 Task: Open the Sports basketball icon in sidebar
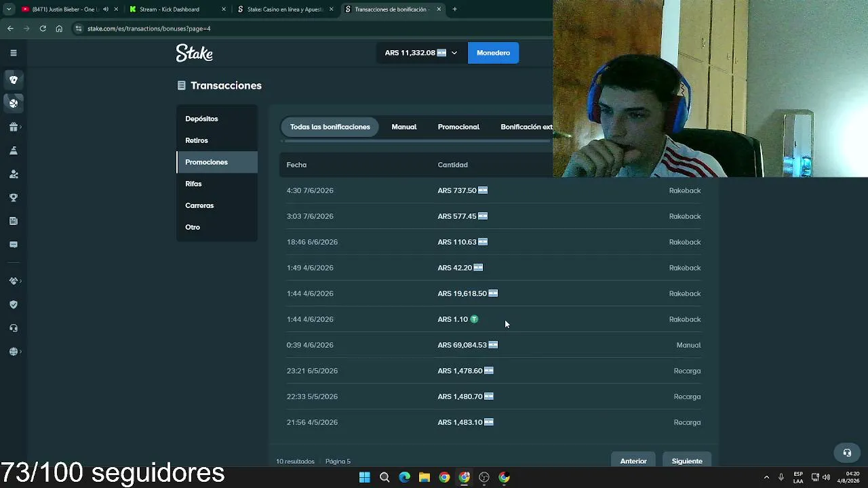pyautogui.click(x=14, y=103)
